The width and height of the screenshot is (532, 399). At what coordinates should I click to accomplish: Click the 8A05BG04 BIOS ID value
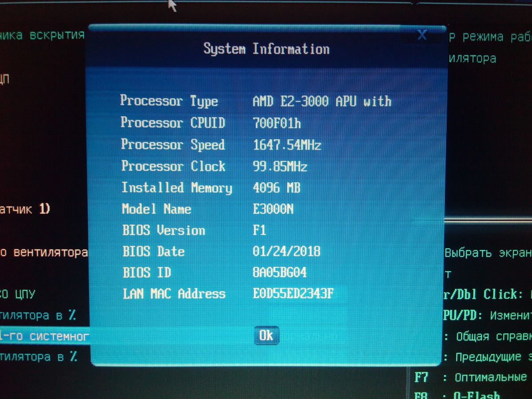point(280,272)
